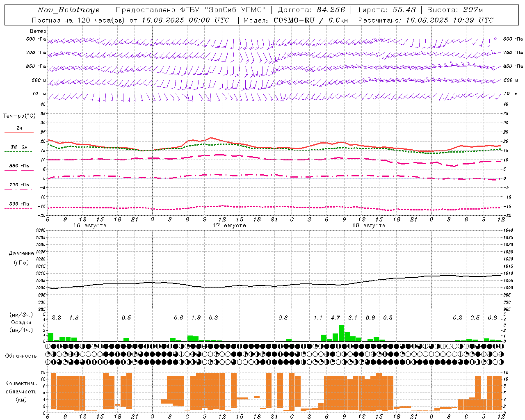Screen dimensions: 525x420
Task: Select the 3.1 precipitation total
Action: tap(353, 318)
